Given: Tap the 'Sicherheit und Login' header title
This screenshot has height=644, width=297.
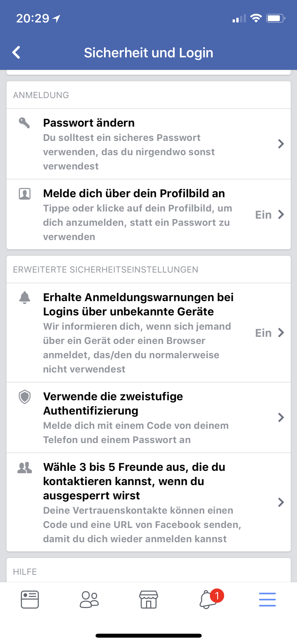Looking at the screenshot, I should pos(149,53).
